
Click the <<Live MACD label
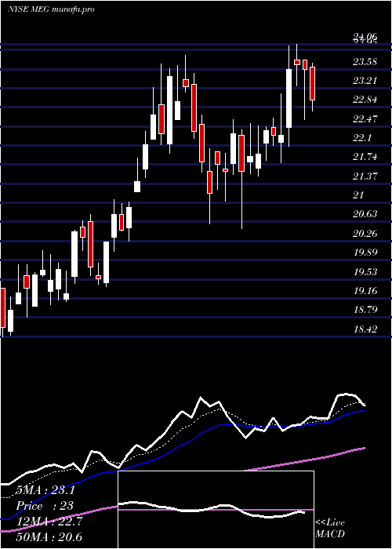pyautogui.click(x=330, y=528)
